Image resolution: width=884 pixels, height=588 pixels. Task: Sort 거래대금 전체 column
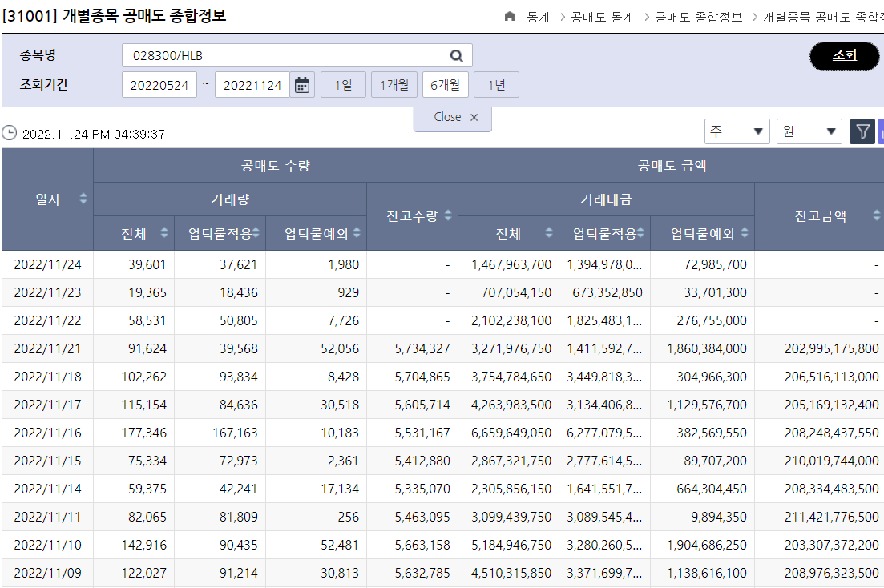tap(548, 232)
